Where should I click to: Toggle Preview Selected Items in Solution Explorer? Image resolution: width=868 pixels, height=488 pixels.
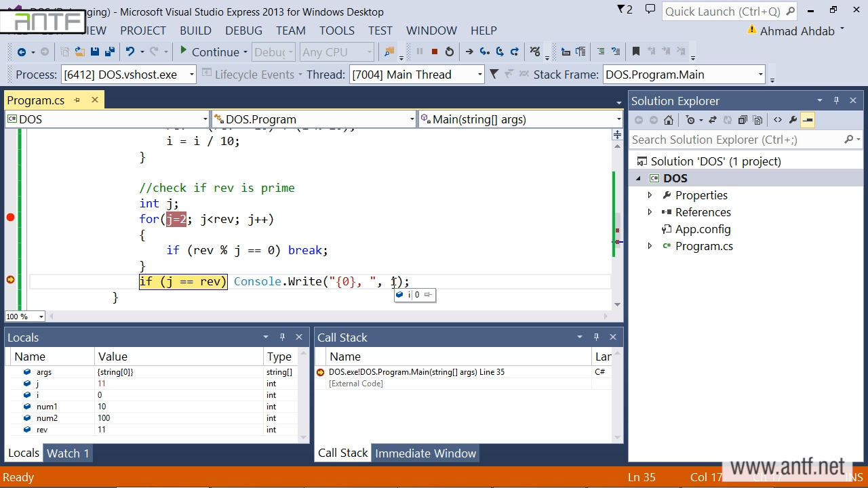click(807, 120)
